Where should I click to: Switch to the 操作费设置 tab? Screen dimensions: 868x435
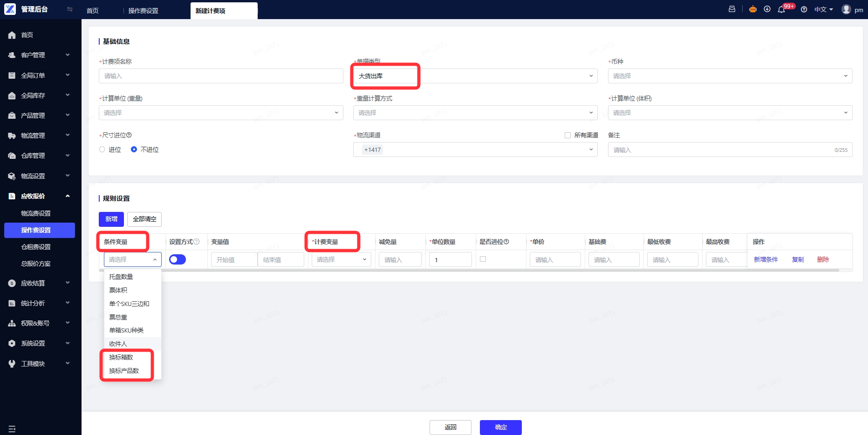point(144,11)
